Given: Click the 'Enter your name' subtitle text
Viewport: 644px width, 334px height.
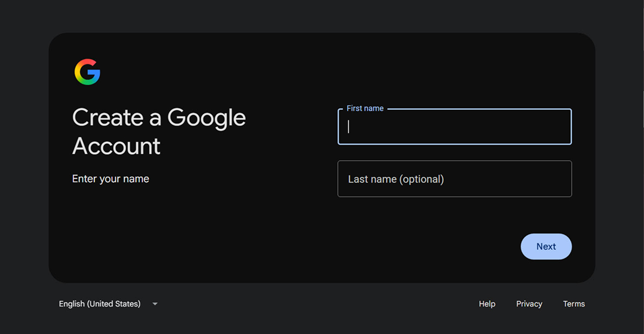Looking at the screenshot, I should point(111,179).
